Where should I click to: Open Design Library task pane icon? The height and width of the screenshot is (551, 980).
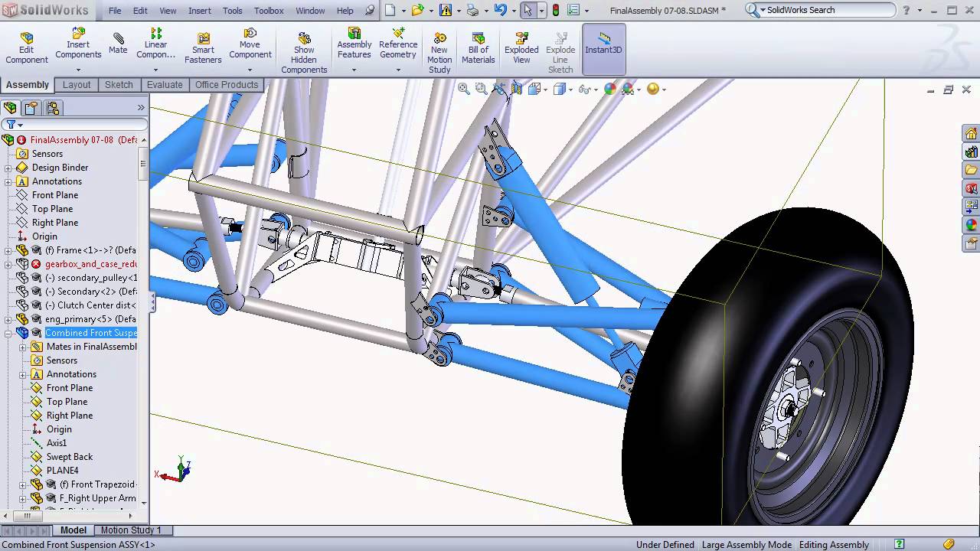pos(971,152)
